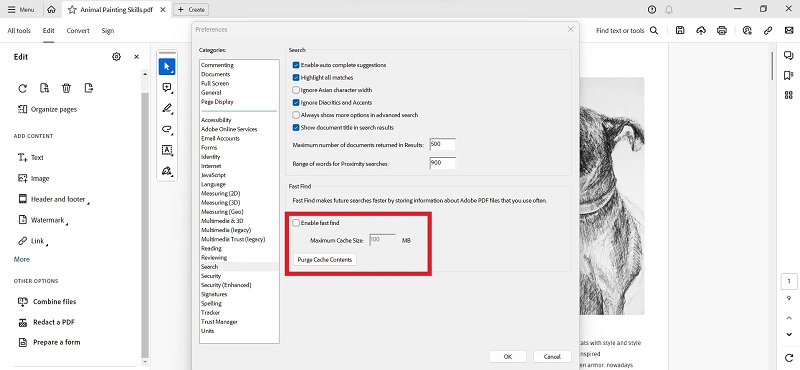800x370 pixels.
Task: Uncheck Highlight all matches
Action: pyautogui.click(x=296, y=78)
